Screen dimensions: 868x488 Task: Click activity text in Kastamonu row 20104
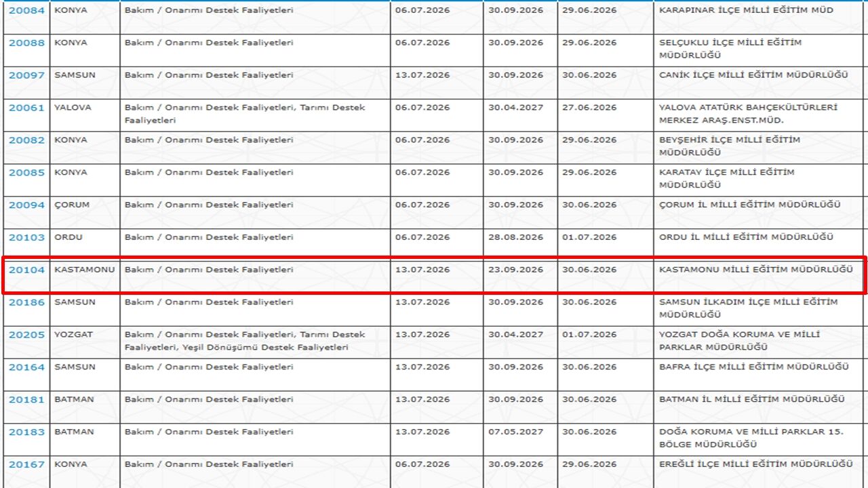pyautogui.click(x=209, y=270)
